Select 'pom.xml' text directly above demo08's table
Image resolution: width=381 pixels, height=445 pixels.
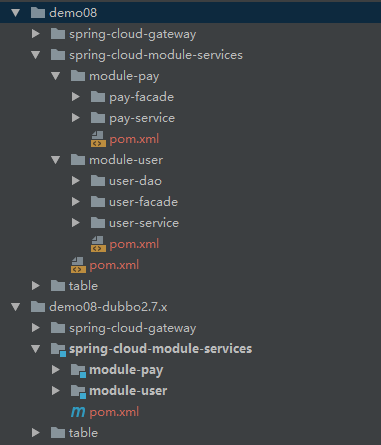pyautogui.click(x=114, y=266)
